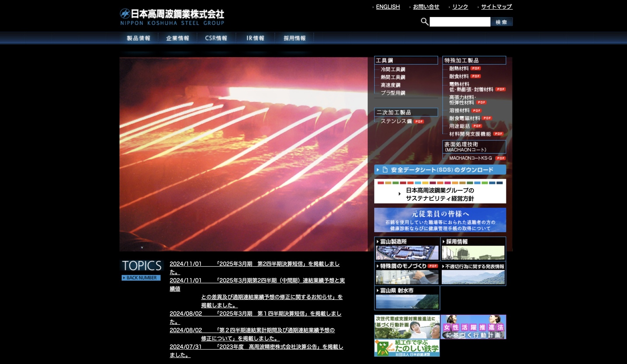Open the 不適切行為に関する発表情報 thumbnail
Screen dimensions: 627x364
pyautogui.click(x=473, y=273)
